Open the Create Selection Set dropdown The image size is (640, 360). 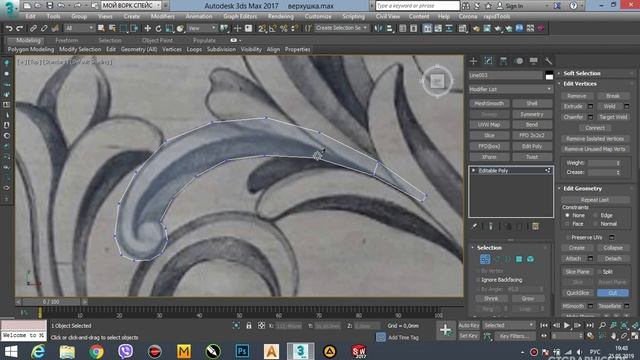pyautogui.click(x=341, y=28)
